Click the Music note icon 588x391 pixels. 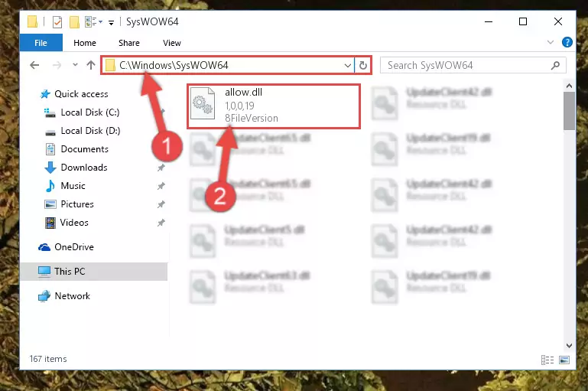(50, 186)
